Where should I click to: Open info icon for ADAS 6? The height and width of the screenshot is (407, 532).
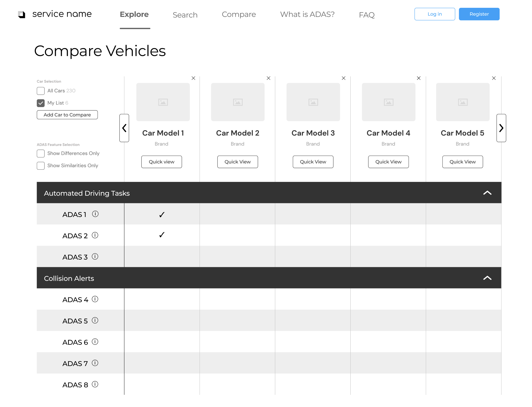95,342
